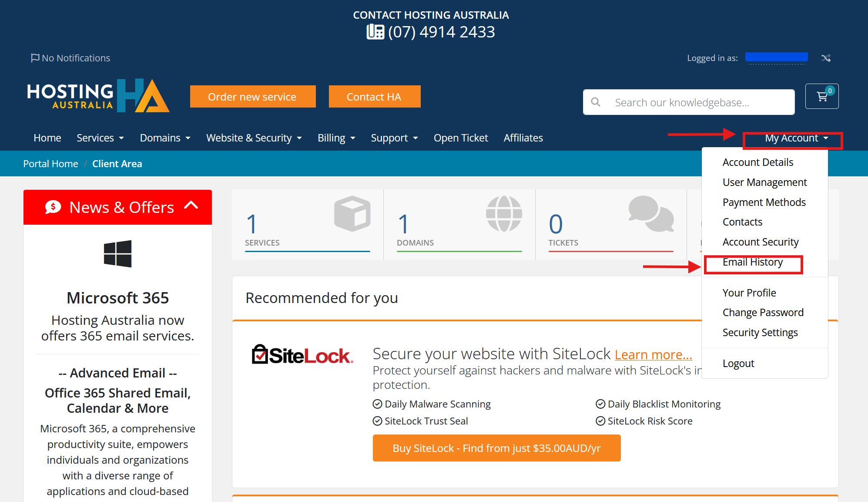Viewport: 868px width, 502px height.
Task: Open the Tickets count tile
Action: click(611, 225)
